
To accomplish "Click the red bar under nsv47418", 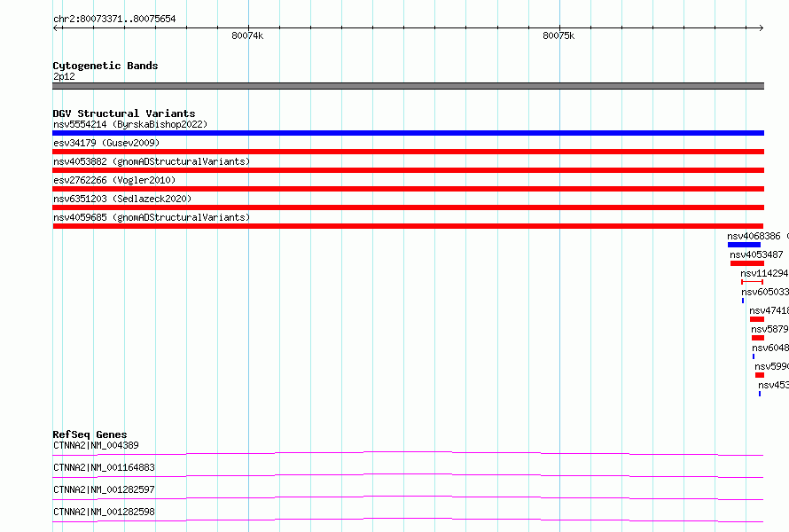I will point(757,319).
